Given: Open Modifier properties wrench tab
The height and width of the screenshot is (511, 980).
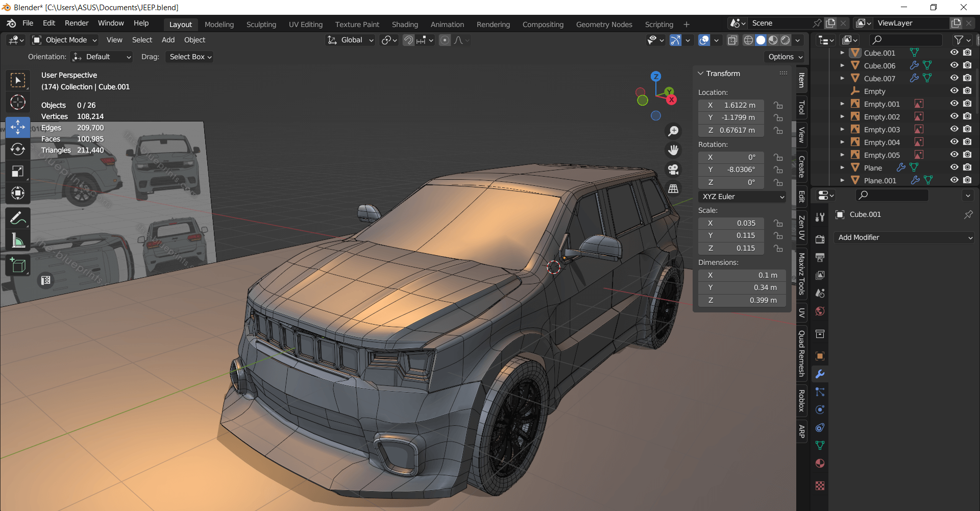Looking at the screenshot, I should [x=820, y=374].
